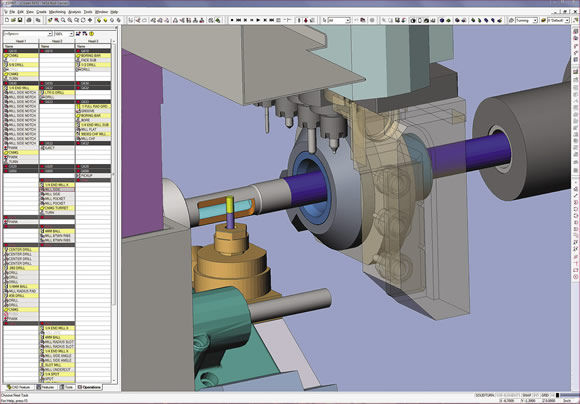Click the operations list vertical scrollbar
The image size is (580, 404).
[x=114, y=211]
